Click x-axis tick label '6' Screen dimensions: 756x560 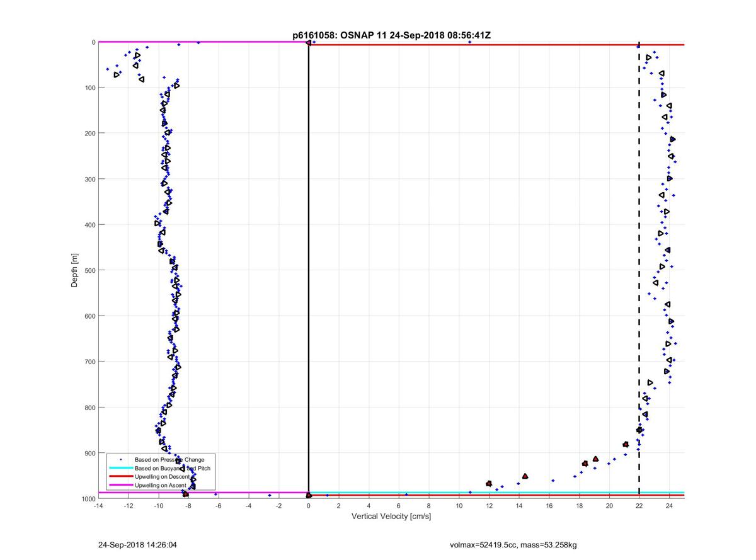pos(399,505)
